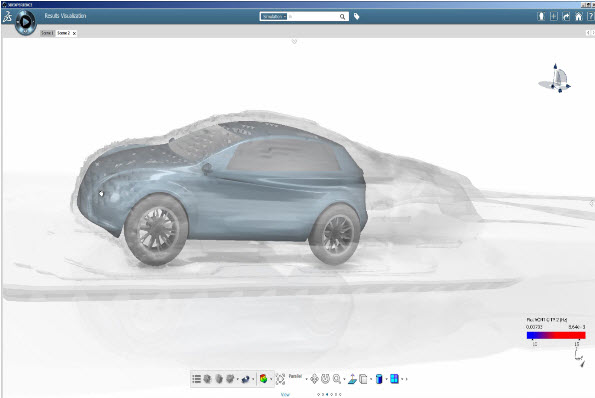Open the dropdown beside window layout icon

(402, 379)
